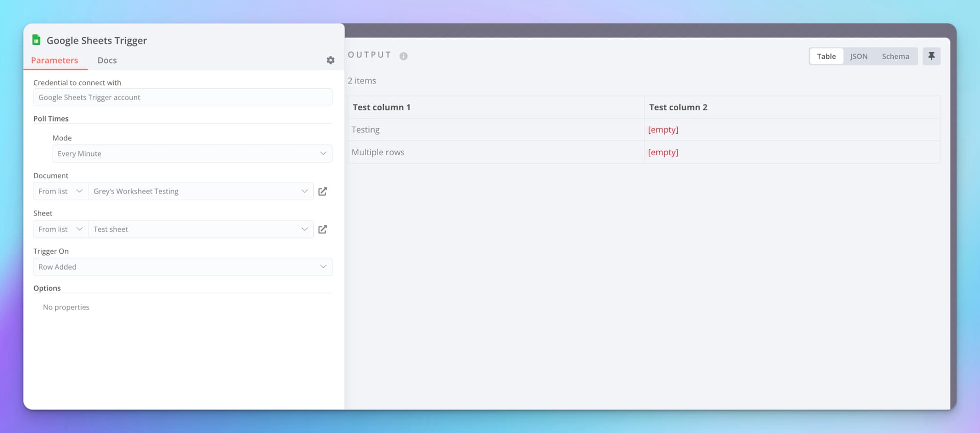This screenshot has width=980, height=433.
Task: Switch to the Docs tab
Action: point(107,60)
